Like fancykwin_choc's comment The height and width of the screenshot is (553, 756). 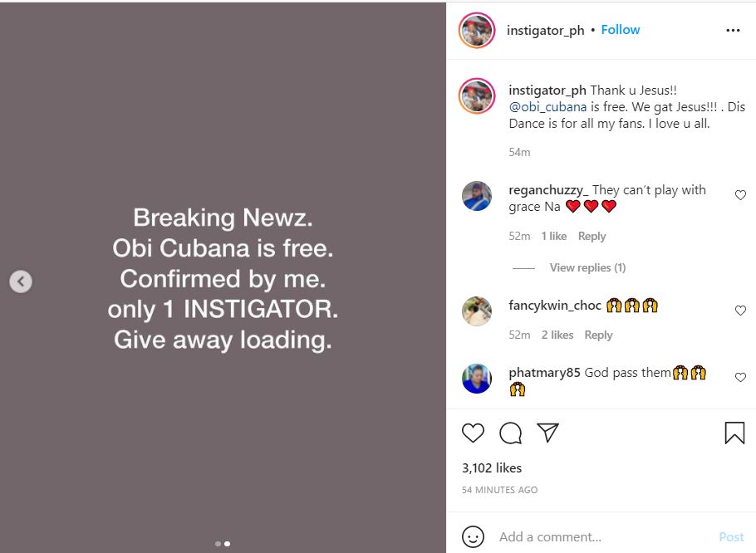click(x=740, y=311)
